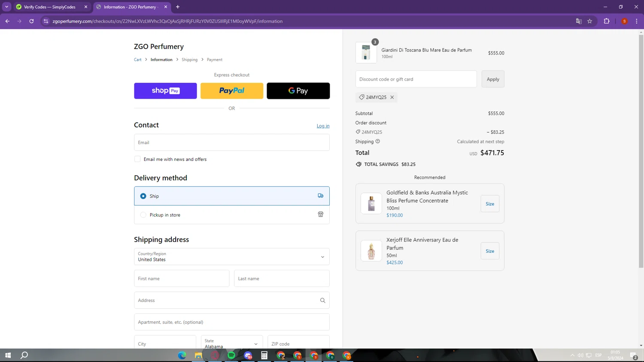The width and height of the screenshot is (644, 362).
Task: Click Information breadcrumb step
Action: pyautogui.click(x=161, y=60)
